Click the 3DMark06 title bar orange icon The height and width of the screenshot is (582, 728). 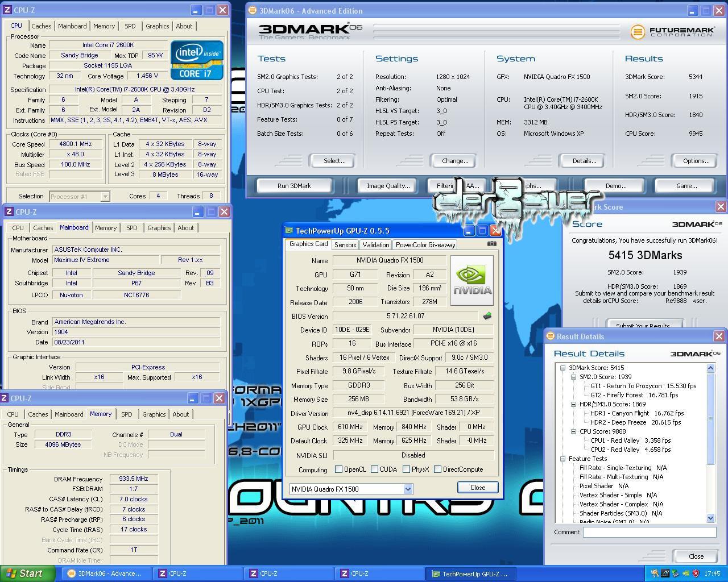click(253, 10)
